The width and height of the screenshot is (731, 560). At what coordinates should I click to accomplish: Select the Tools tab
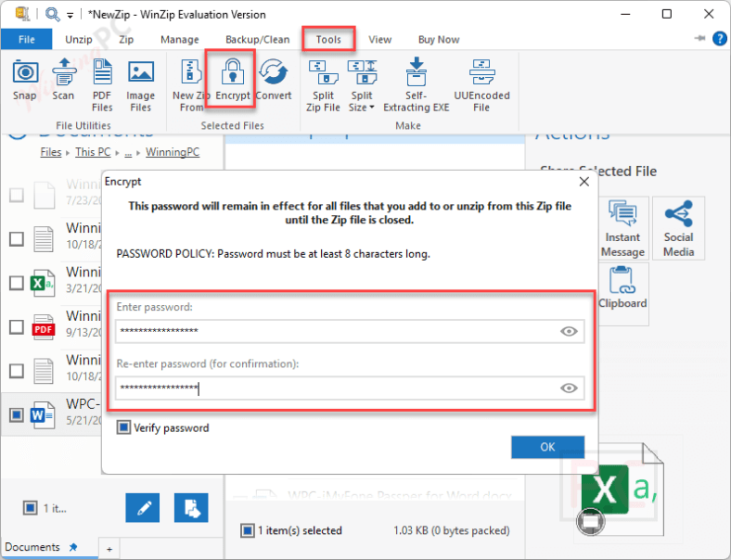(x=328, y=40)
